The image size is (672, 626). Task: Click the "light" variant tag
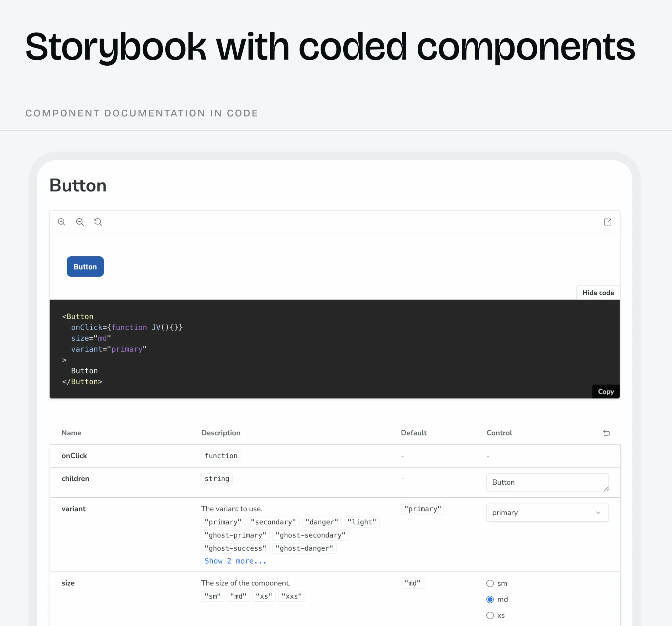[362, 522]
